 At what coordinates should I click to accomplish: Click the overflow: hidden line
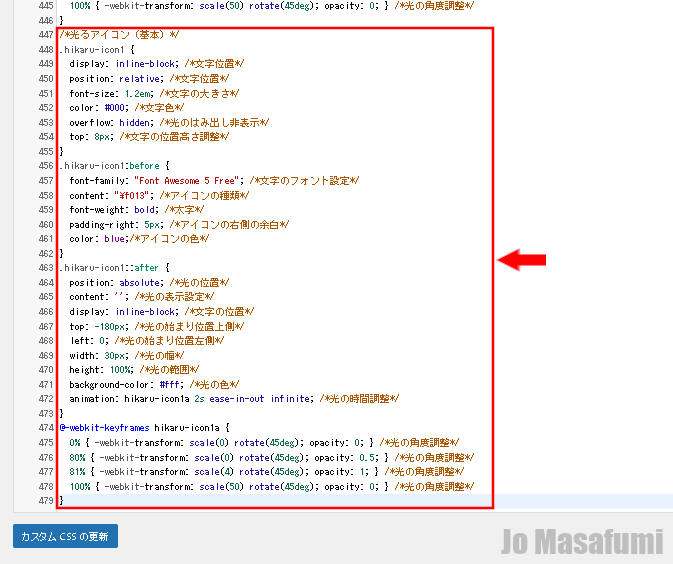(x=169, y=123)
